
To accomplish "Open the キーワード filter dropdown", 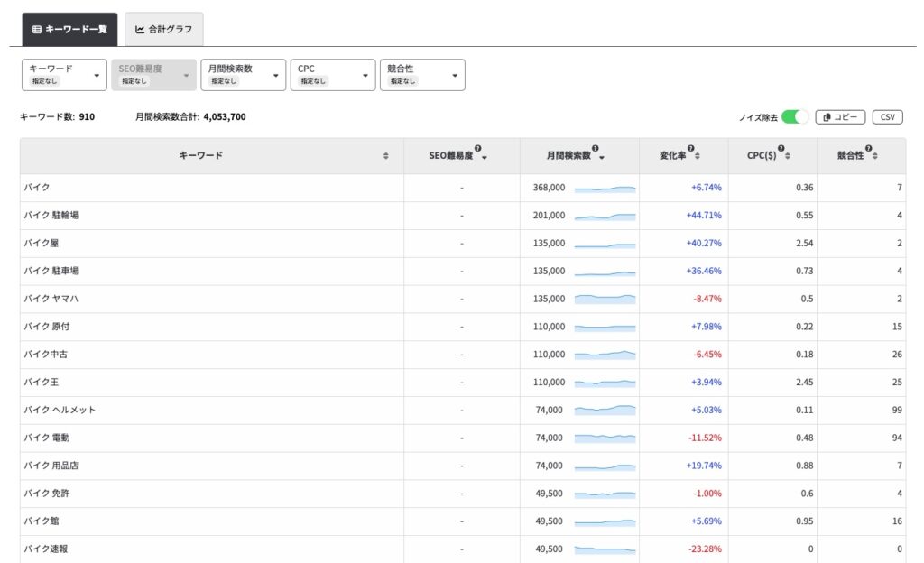I will (x=64, y=75).
